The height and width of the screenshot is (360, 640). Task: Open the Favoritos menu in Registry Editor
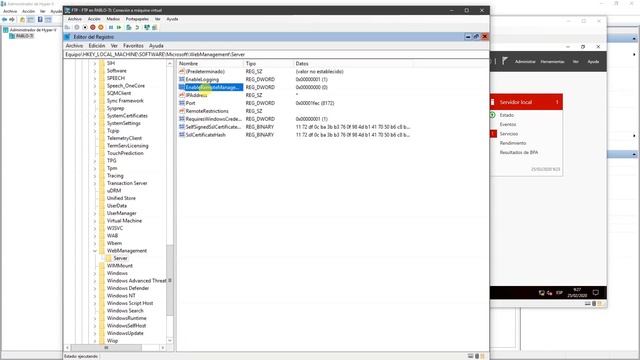(133, 46)
